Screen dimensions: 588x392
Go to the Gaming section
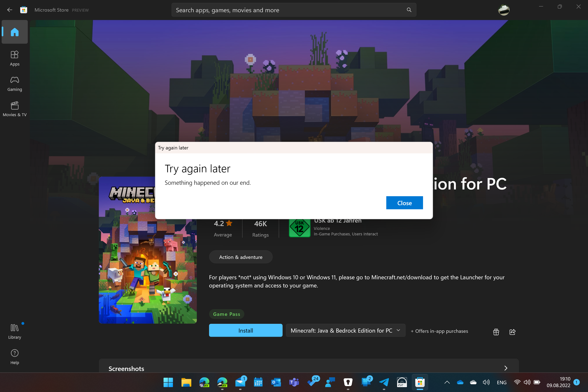pos(14,84)
